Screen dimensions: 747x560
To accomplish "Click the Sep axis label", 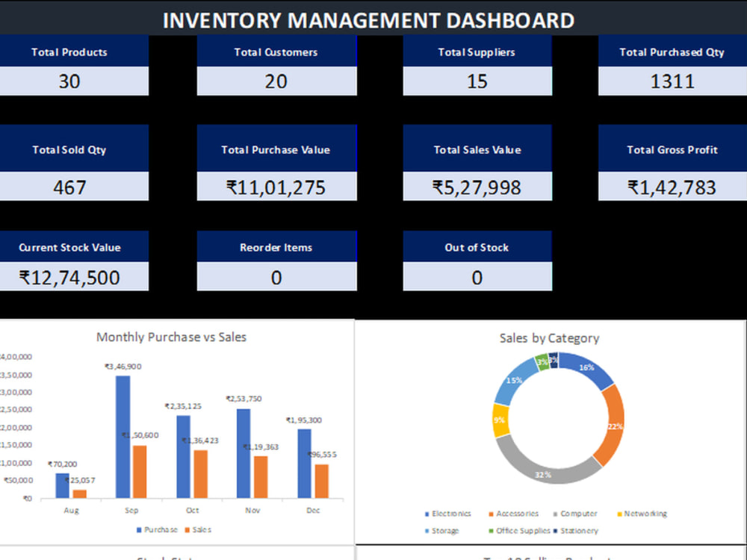I will pyautogui.click(x=131, y=510).
